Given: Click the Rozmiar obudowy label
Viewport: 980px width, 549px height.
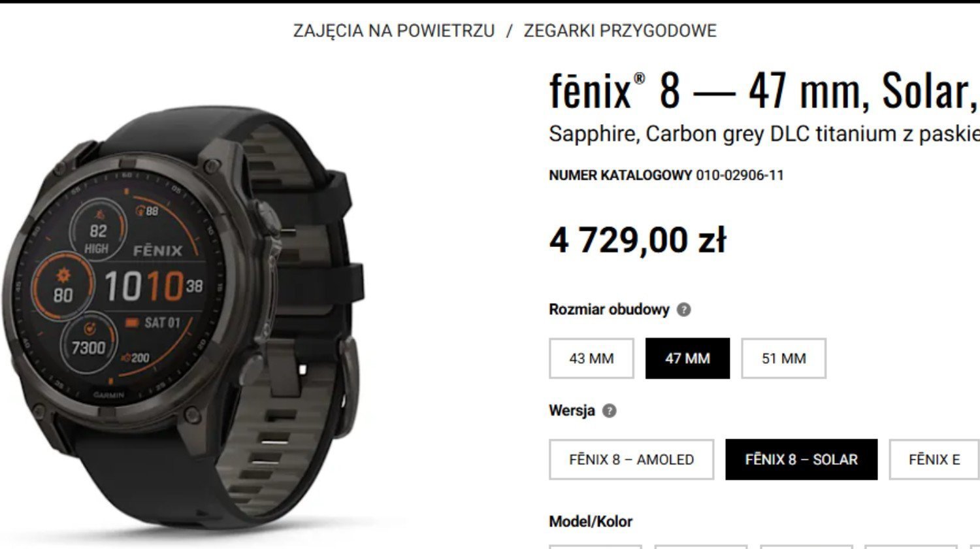Looking at the screenshot, I should 609,310.
